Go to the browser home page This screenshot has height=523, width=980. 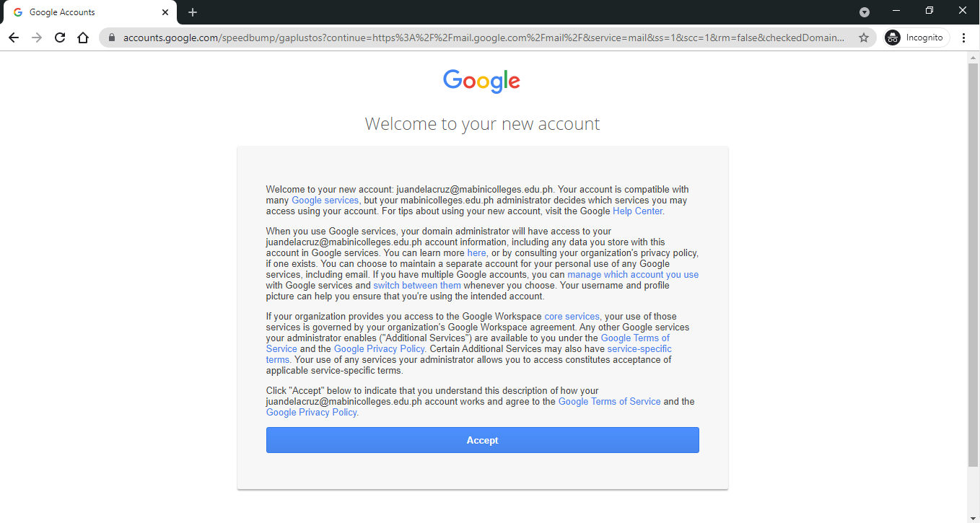(x=83, y=38)
